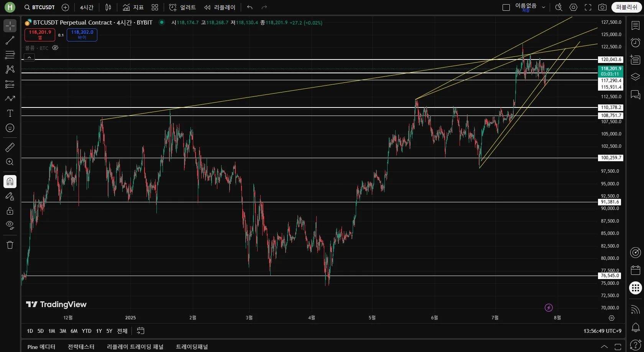Add symbol to compare with plus icon
644x352 pixels.
(65, 7)
